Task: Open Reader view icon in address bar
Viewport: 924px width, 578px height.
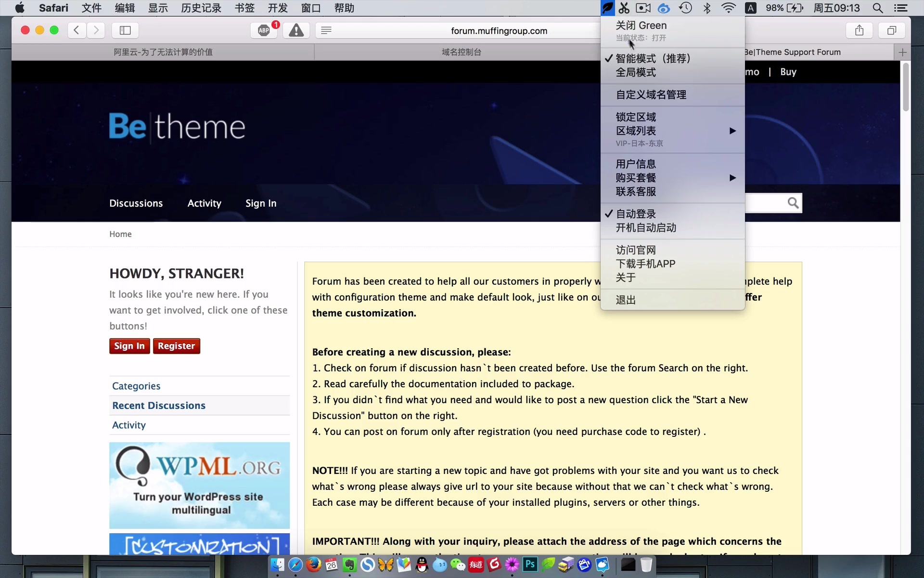Action: tap(326, 30)
